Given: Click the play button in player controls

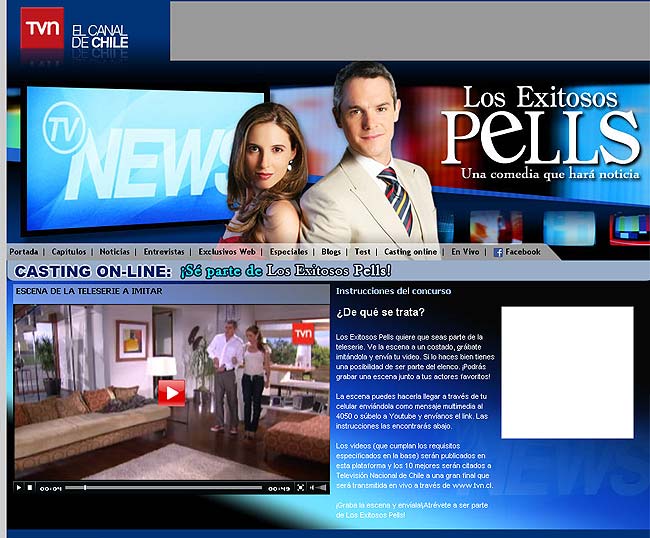Looking at the screenshot, I should tap(19, 487).
